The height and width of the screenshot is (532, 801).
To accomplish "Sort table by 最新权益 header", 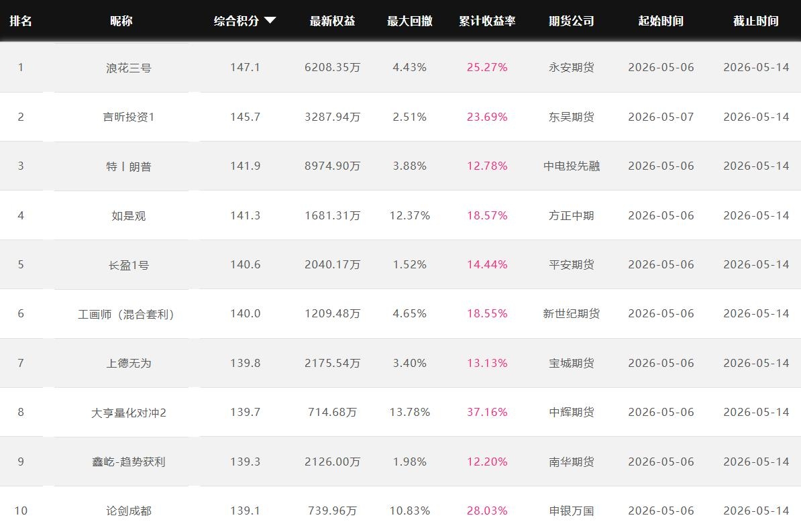I will click(x=333, y=21).
